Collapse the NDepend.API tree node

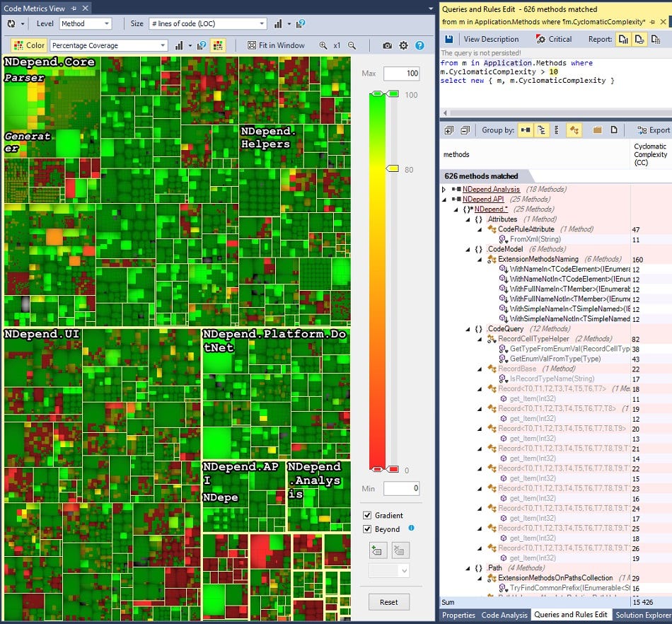point(445,199)
